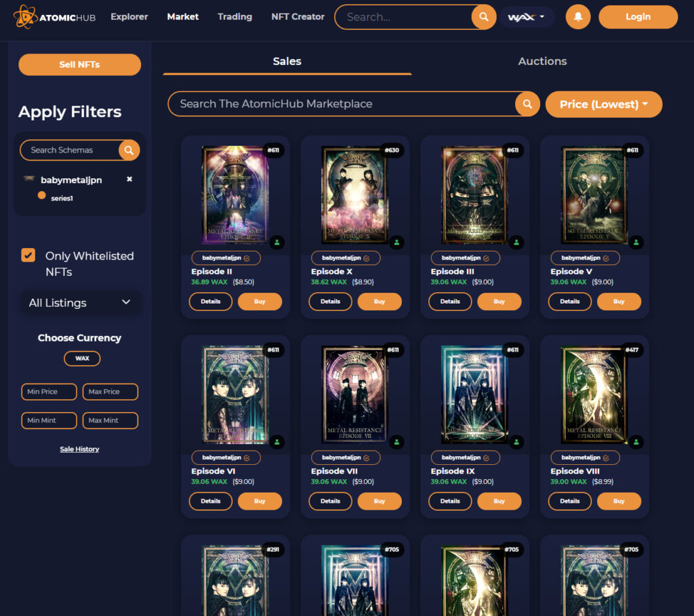694x616 pixels.
Task: Remove the babymetaljpn collection filter
Action: coord(129,179)
